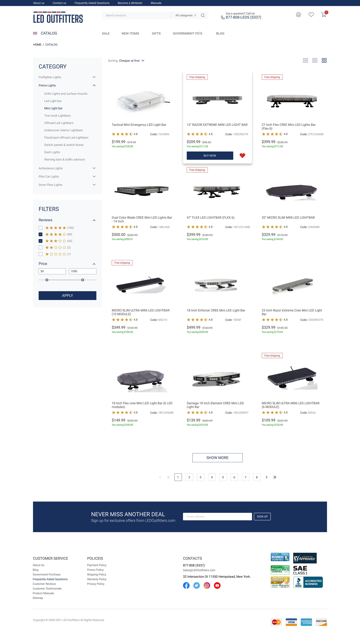Click red heart on Razor Extreme product

(242, 155)
